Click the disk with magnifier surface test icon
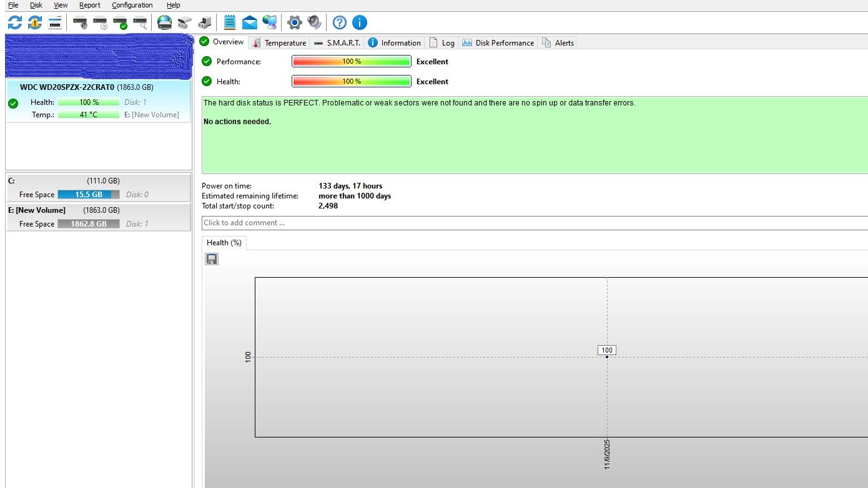 140,23
